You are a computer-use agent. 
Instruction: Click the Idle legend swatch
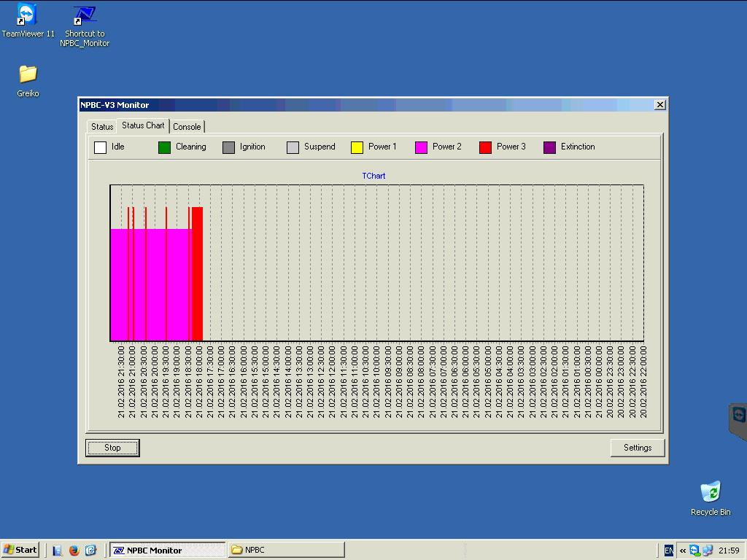coord(100,147)
